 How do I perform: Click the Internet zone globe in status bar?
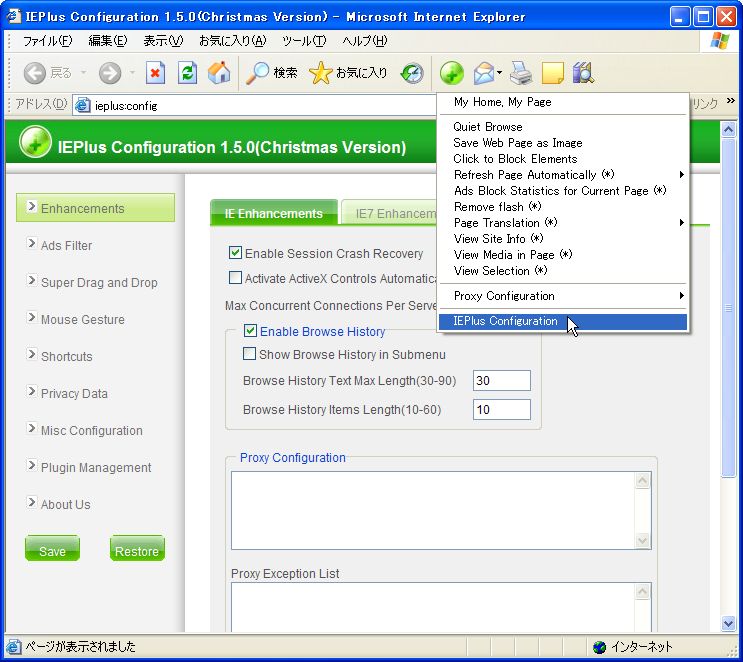[x=599, y=646]
